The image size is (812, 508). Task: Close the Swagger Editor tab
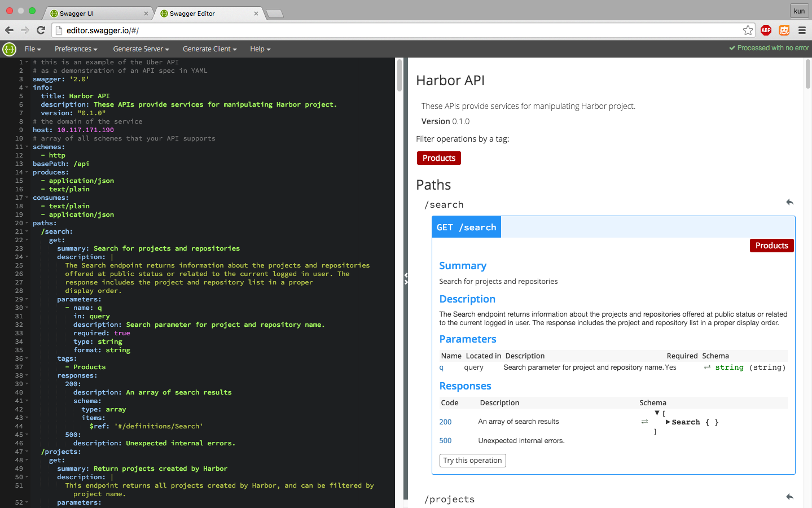click(x=256, y=14)
